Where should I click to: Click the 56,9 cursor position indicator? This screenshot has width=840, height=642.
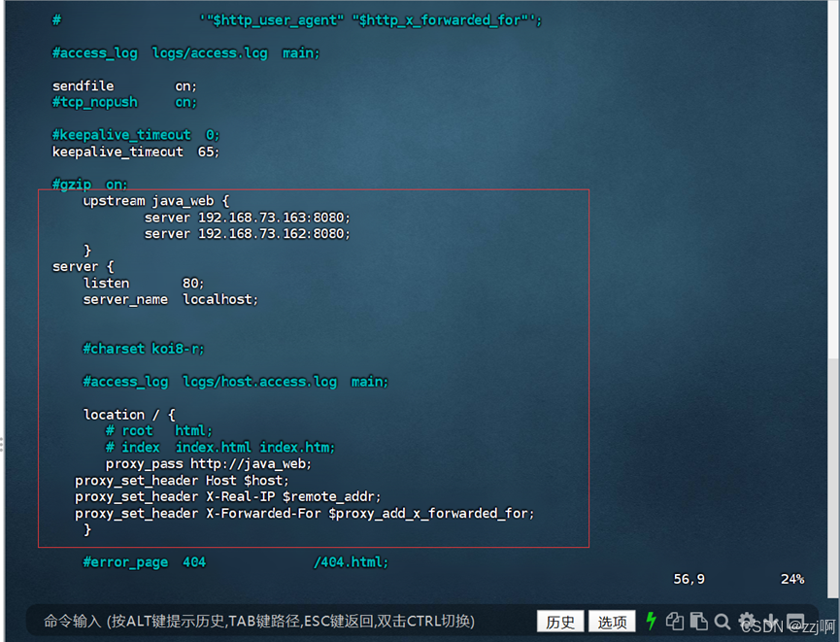(689, 578)
